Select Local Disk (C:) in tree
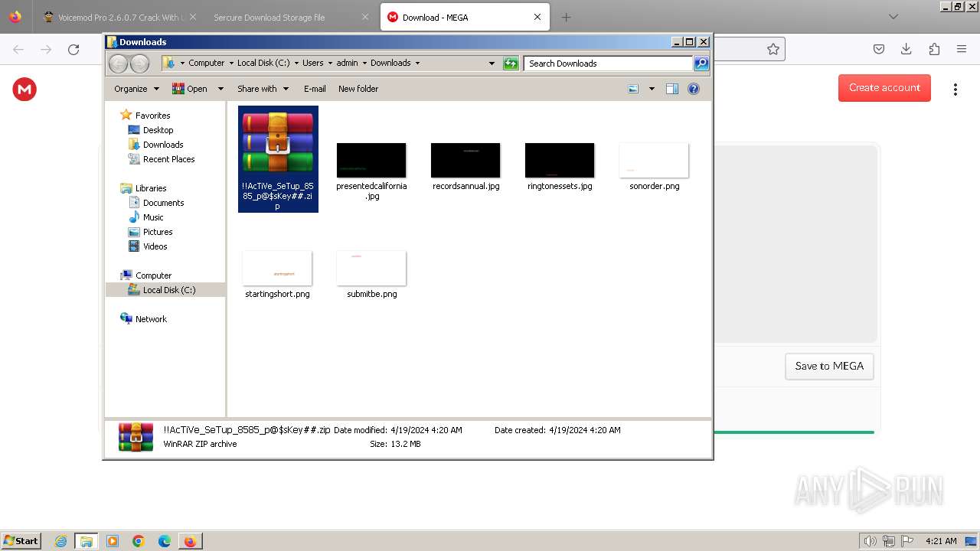This screenshot has width=980, height=551. pyautogui.click(x=168, y=290)
